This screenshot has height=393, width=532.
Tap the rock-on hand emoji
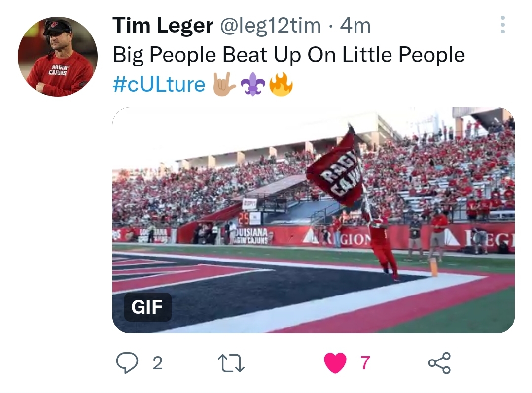[x=223, y=84]
